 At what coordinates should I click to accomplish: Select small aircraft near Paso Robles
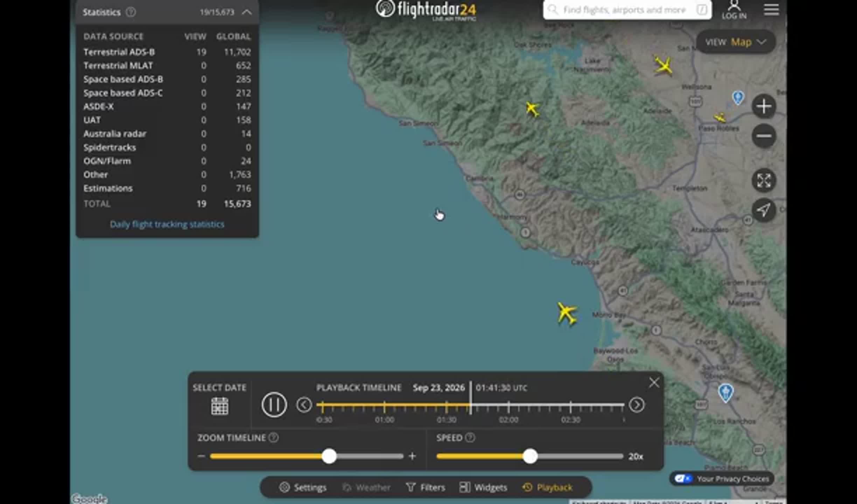pyautogui.click(x=719, y=118)
